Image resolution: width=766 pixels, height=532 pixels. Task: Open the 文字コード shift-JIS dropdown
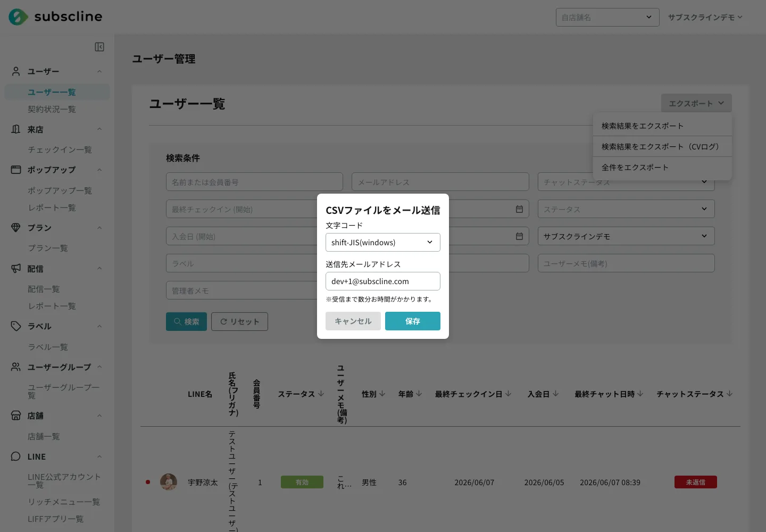[383, 243]
